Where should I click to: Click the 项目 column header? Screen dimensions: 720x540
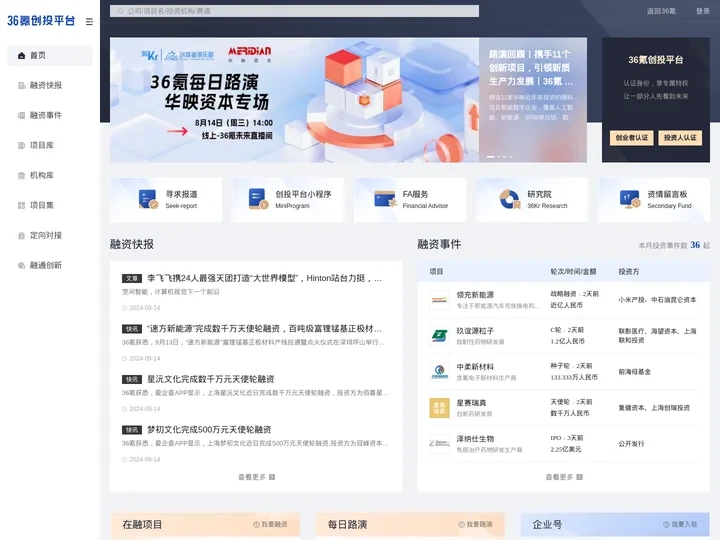(x=436, y=272)
